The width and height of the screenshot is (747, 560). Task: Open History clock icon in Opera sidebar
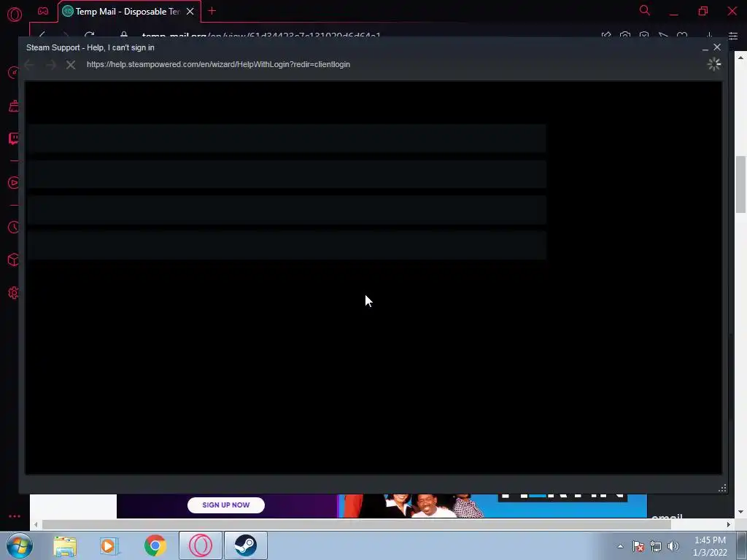point(14,227)
